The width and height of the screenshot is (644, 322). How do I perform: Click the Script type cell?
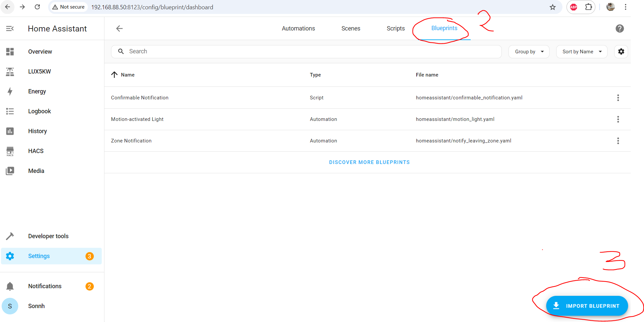point(317,98)
